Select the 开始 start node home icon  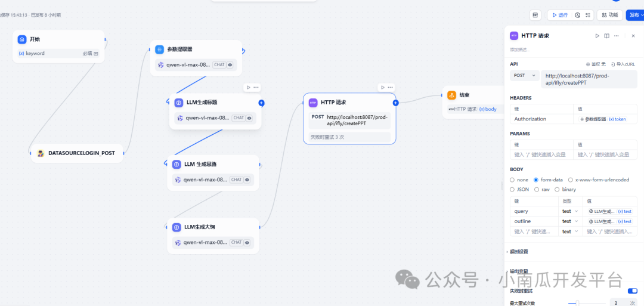pyautogui.click(x=22, y=39)
